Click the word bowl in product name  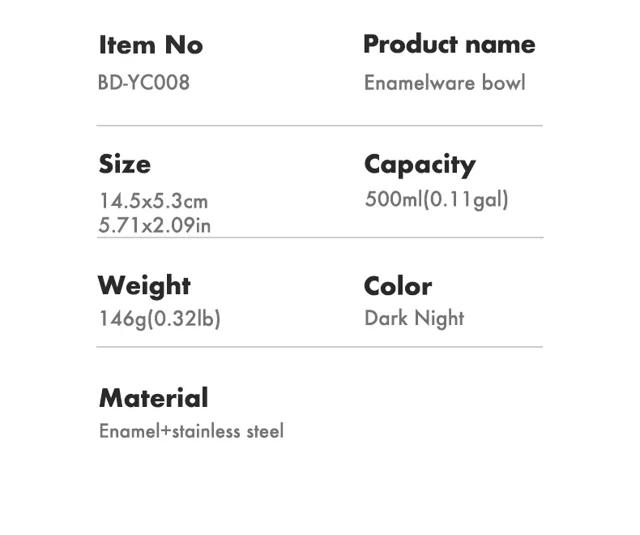coord(503,82)
